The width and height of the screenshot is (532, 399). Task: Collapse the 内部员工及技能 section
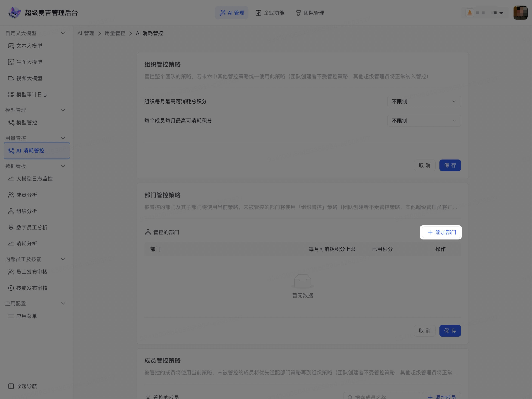(63, 259)
